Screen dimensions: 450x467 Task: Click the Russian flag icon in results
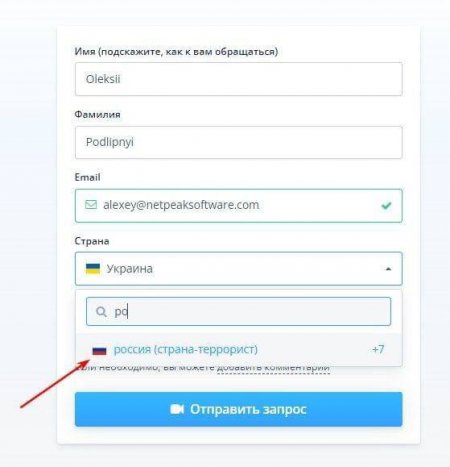[99, 350]
